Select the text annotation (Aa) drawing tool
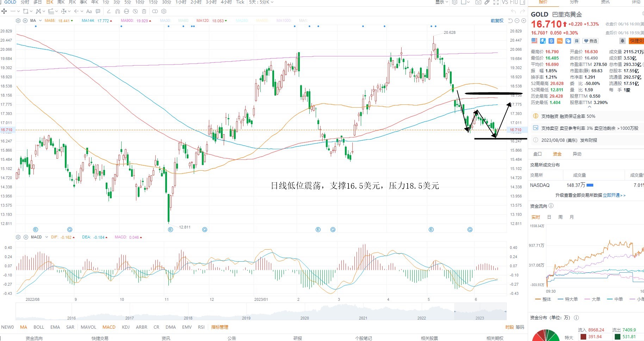This screenshot has height=341, width=644. pos(89,11)
